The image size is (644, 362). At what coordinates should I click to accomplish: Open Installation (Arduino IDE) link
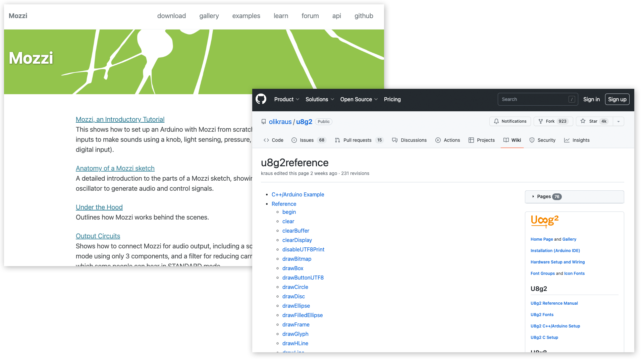point(555,251)
